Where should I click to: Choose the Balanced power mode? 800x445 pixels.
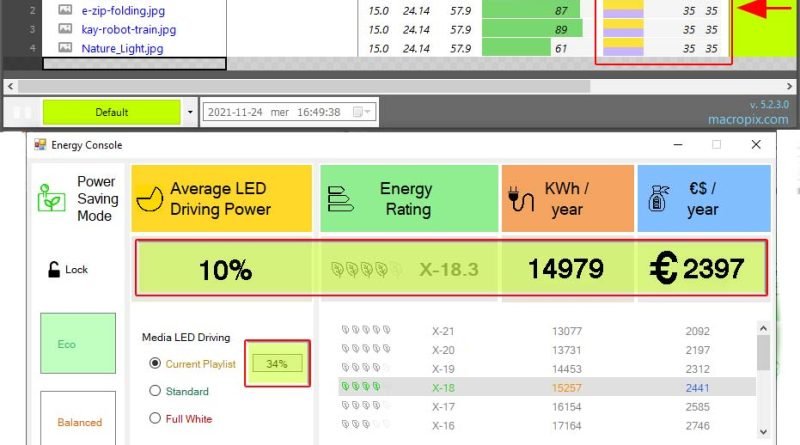79,421
